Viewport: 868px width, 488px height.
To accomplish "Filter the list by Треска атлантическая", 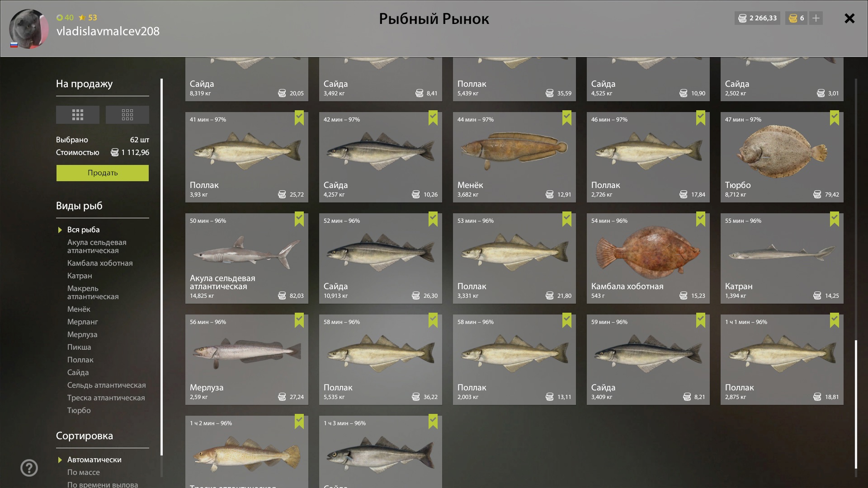I will 106,398.
